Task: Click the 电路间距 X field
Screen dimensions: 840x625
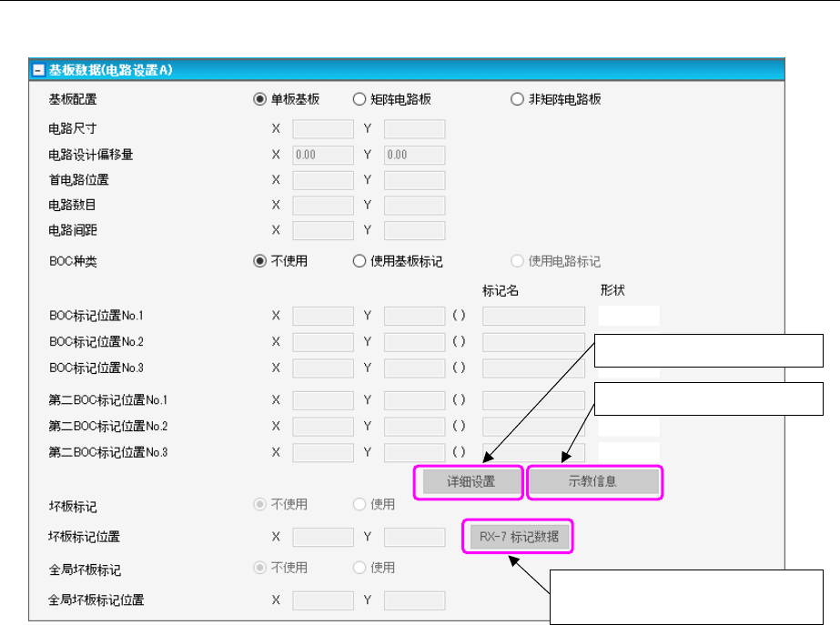Action: tap(323, 230)
